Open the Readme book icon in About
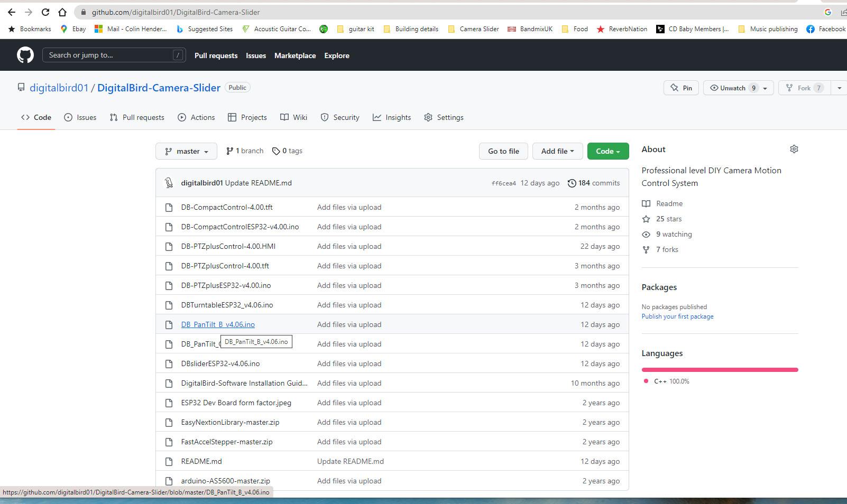 coord(646,203)
